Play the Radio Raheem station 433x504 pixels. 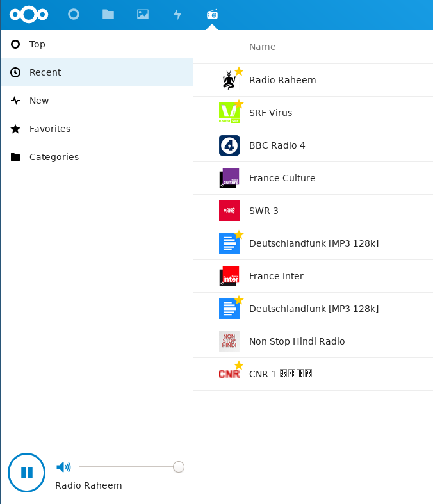point(282,80)
